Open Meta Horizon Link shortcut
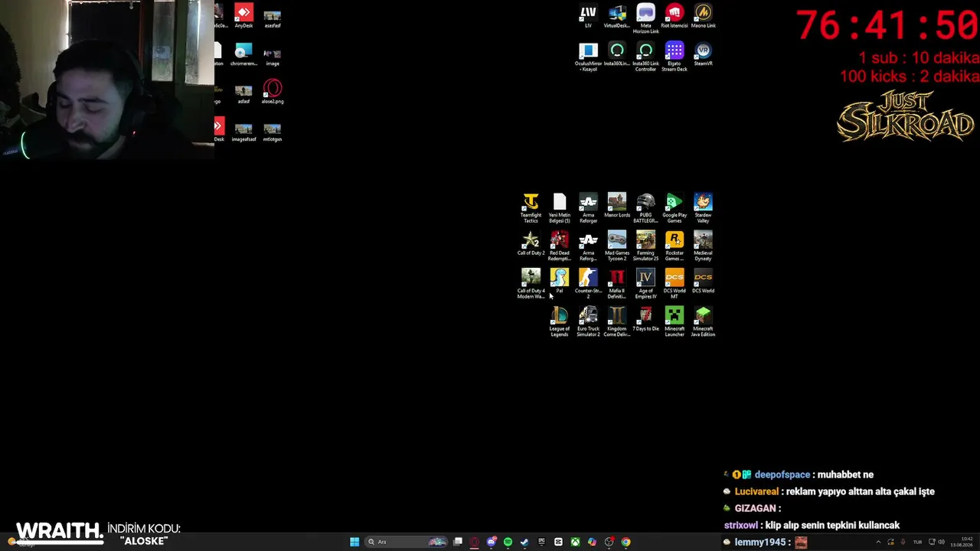The image size is (980, 551). tap(645, 19)
